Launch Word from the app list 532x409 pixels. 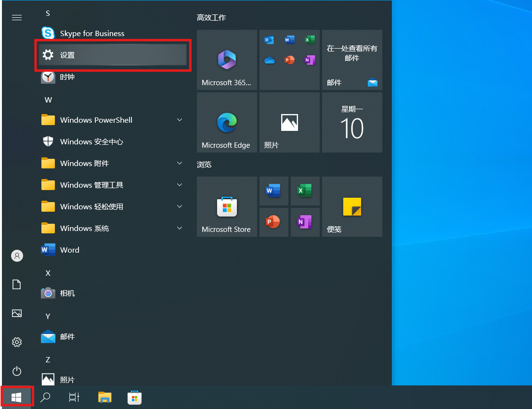(112, 250)
